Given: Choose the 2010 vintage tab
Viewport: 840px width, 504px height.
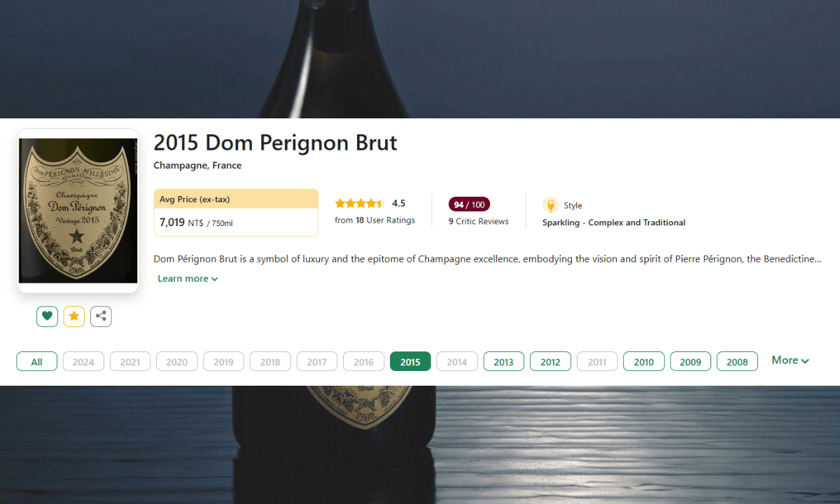Looking at the screenshot, I should tap(643, 361).
